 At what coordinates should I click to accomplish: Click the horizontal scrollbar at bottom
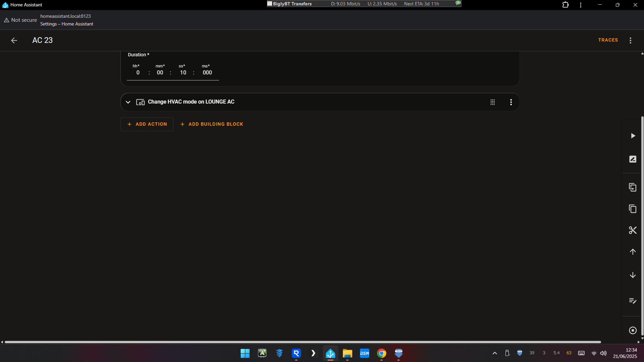pos(302,342)
